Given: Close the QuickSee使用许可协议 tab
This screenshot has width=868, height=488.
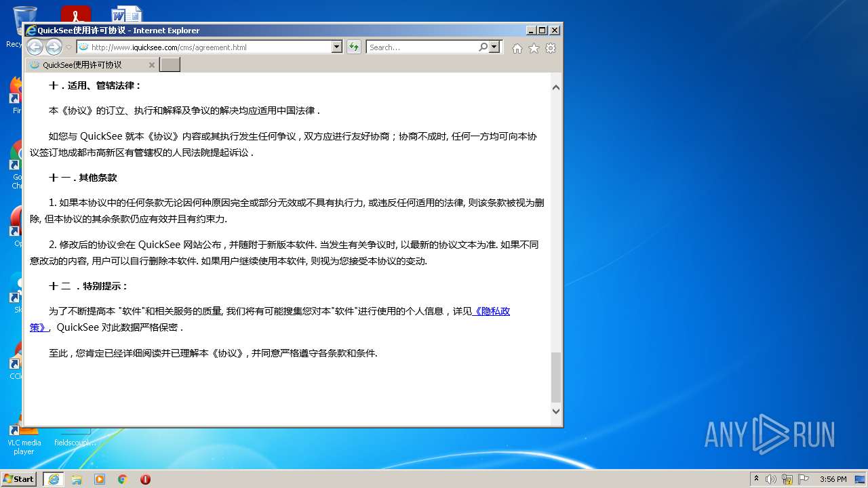Looking at the screenshot, I should [x=152, y=65].
